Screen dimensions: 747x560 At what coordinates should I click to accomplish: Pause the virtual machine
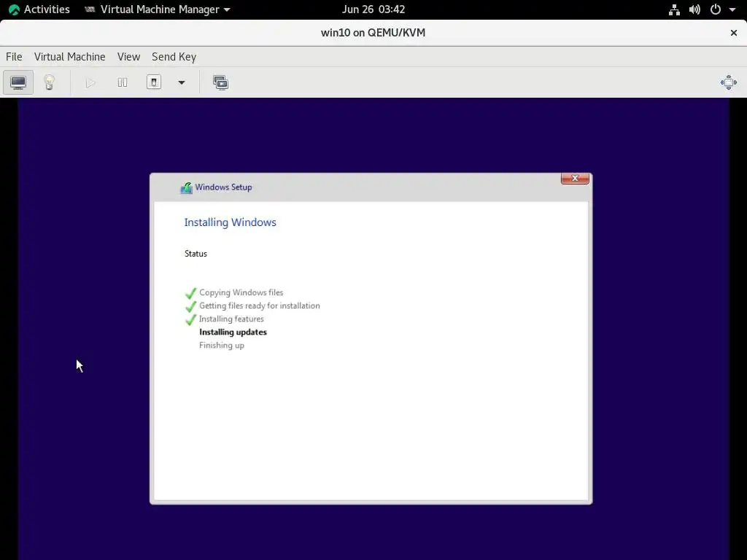click(123, 83)
